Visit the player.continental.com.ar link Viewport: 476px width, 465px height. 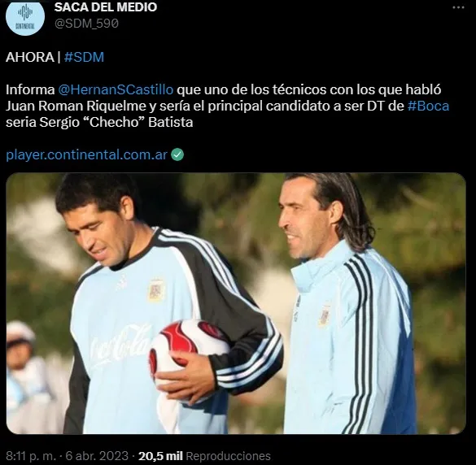click(x=86, y=155)
